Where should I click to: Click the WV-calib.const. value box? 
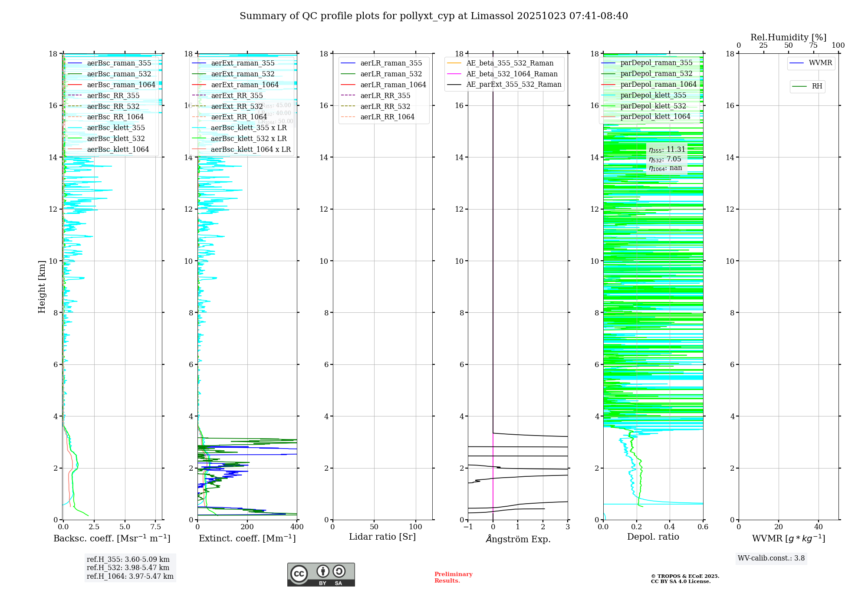771,558
